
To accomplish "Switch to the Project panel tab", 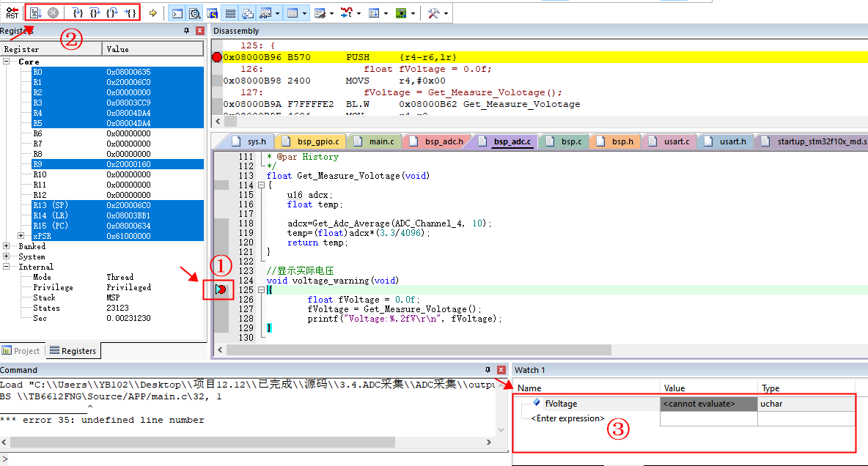I will coord(21,351).
